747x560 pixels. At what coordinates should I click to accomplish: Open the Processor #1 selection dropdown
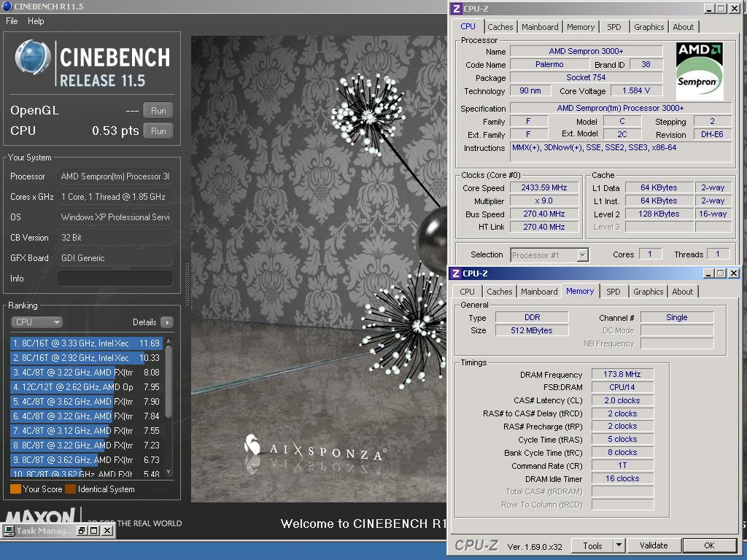[582, 255]
